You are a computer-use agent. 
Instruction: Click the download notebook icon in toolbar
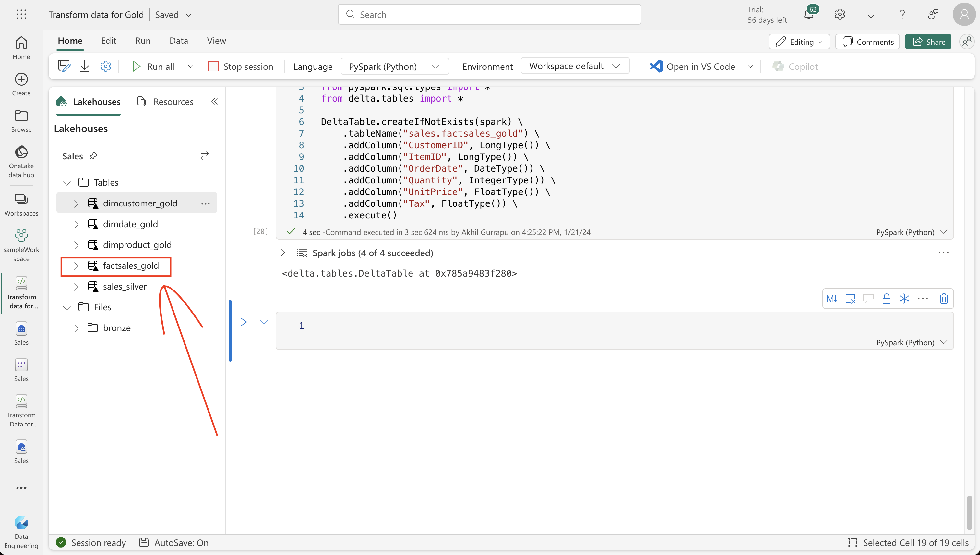point(85,66)
